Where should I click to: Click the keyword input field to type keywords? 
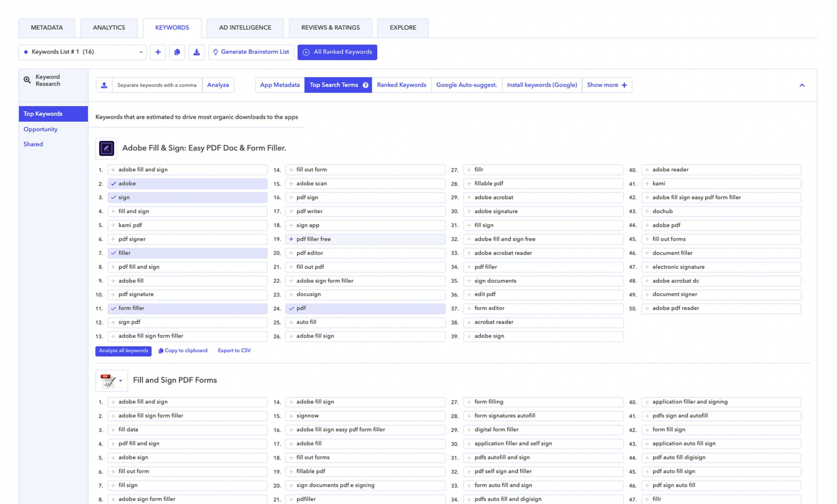coord(157,85)
